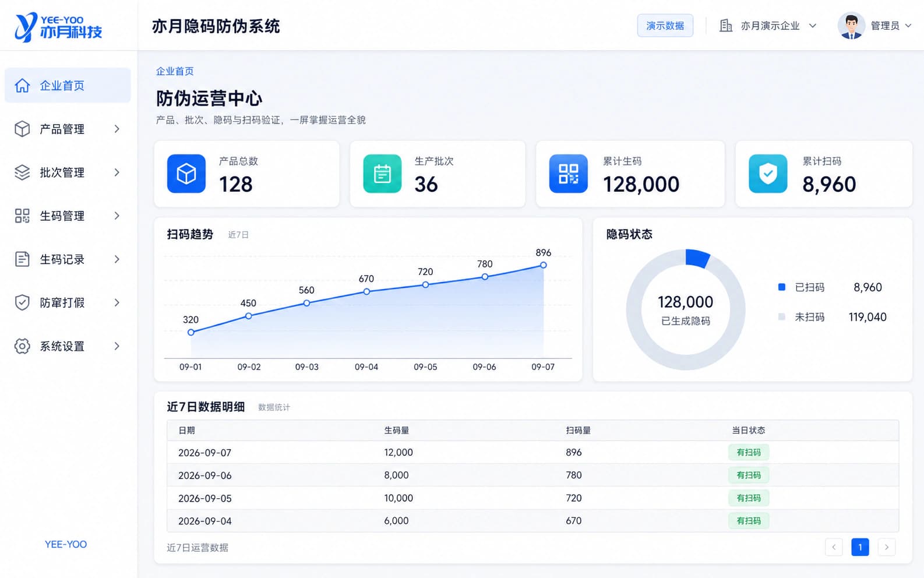
Task: Click the 生产批次 green calendar icon
Action: [x=382, y=174]
